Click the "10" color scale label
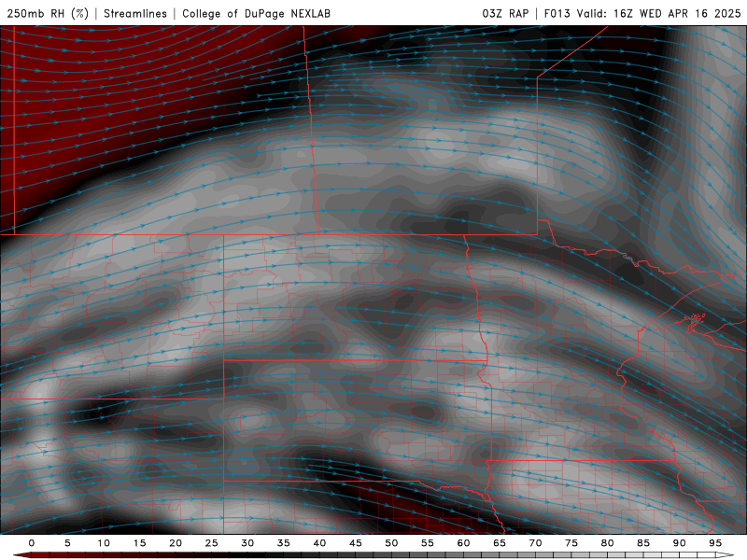This screenshot has height=560, width=747. pos(104,543)
